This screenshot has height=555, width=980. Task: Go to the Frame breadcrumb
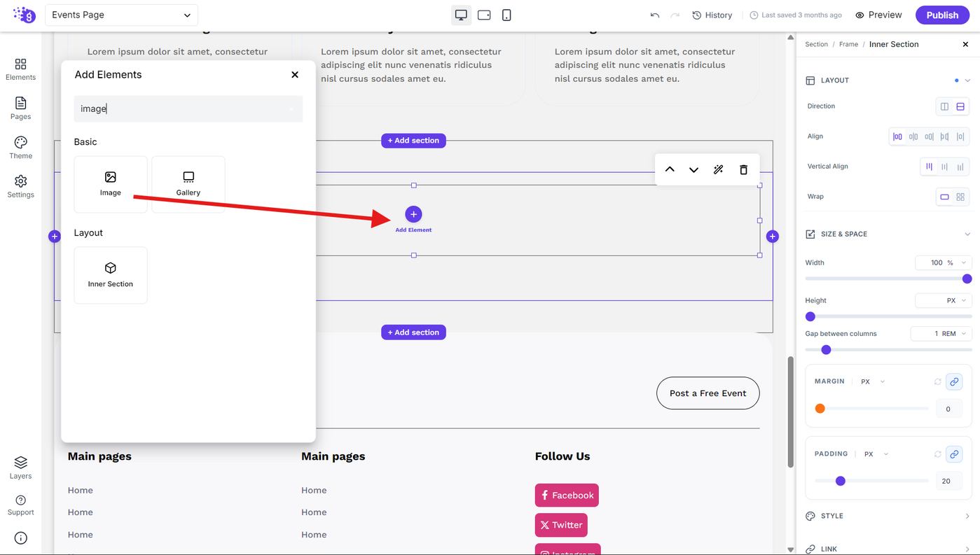(848, 44)
